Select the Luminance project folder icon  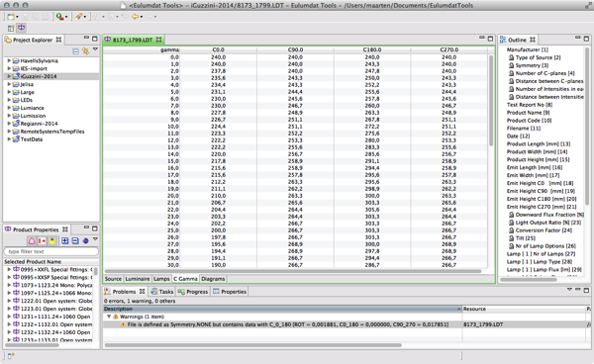coord(16,108)
